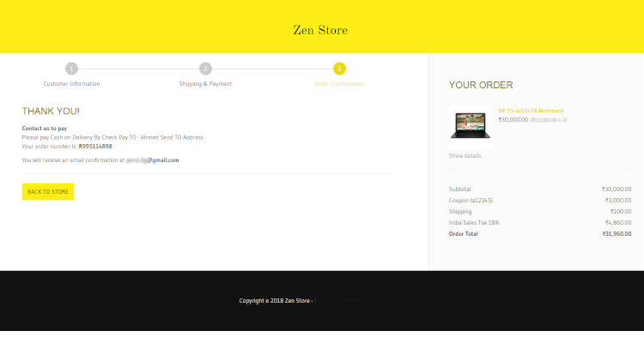Select the Order Confirmation step label

[x=339, y=84]
